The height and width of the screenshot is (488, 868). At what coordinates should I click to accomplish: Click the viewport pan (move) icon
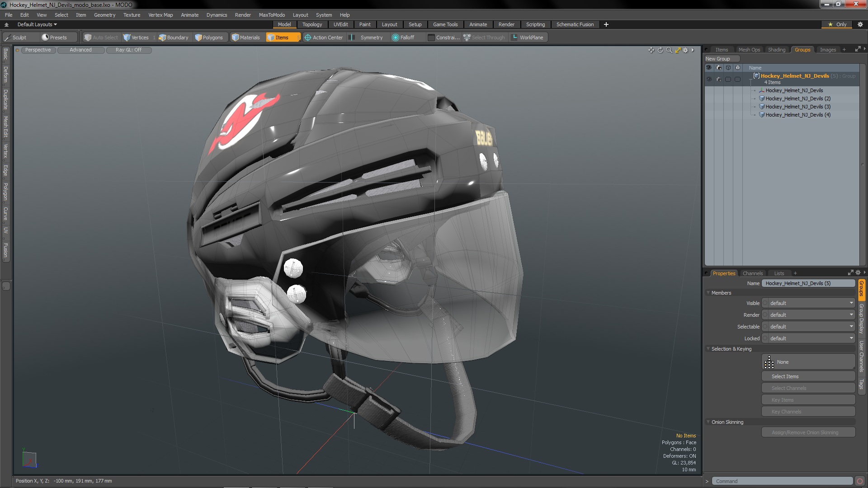click(651, 50)
